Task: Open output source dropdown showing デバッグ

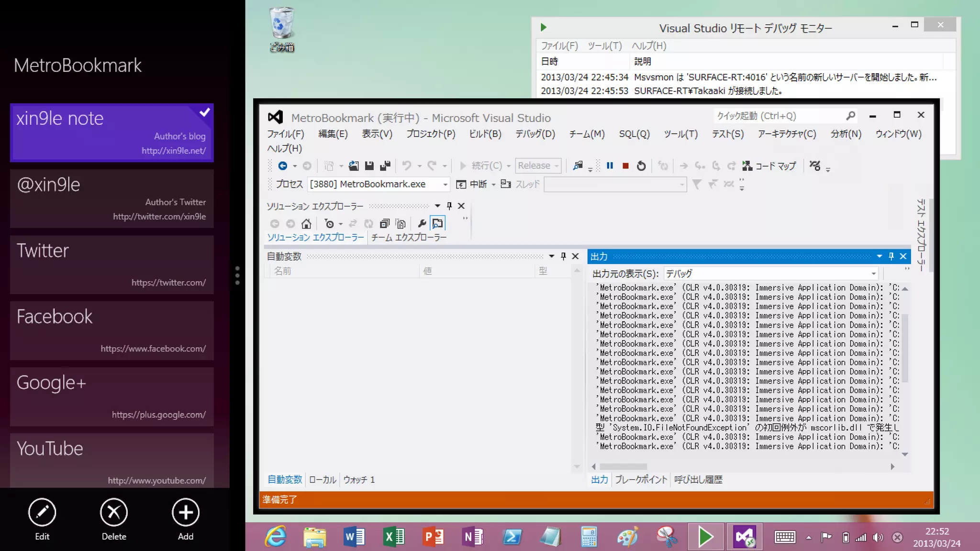Action: pos(771,274)
